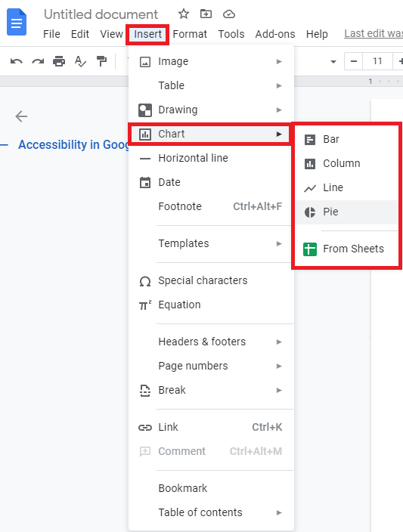Click the Column chart icon
403x532 pixels.
pos(310,164)
